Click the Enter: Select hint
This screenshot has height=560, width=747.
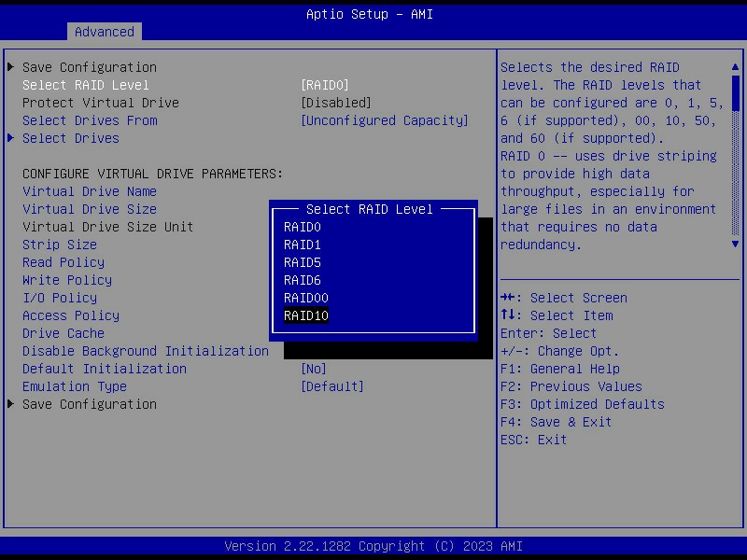(548, 333)
